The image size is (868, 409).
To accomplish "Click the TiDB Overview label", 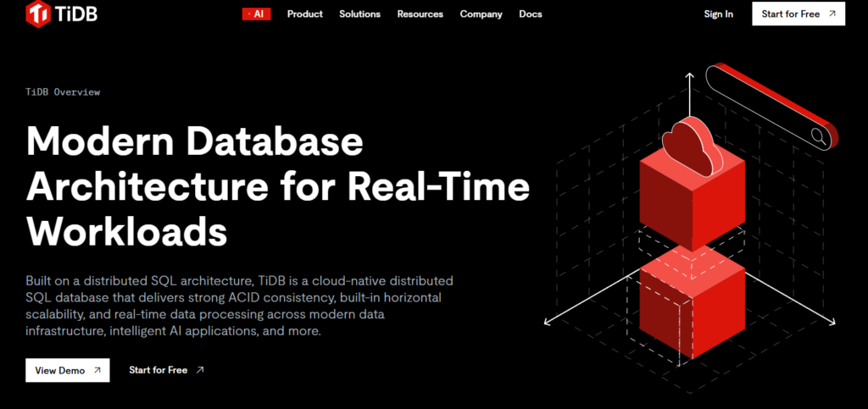I will pyautogui.click(x=63, y=92).
